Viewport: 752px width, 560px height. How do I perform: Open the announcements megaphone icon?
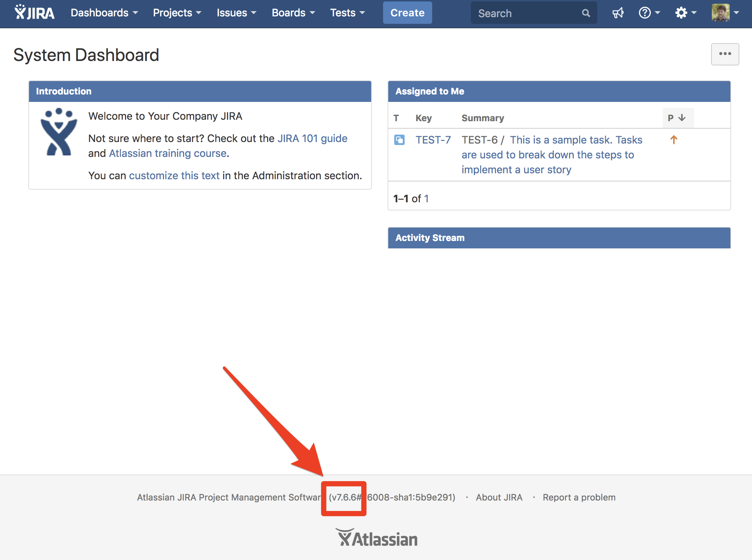click(617, 13)
